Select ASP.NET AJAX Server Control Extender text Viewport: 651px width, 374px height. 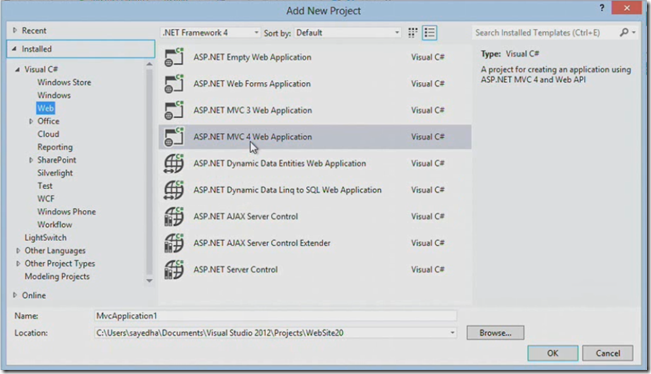tap(262, 243)
